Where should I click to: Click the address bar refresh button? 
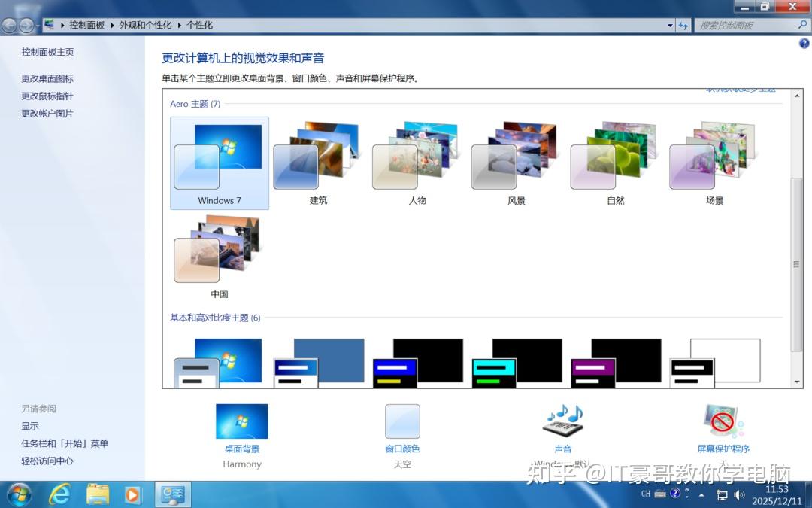point(683,25)
